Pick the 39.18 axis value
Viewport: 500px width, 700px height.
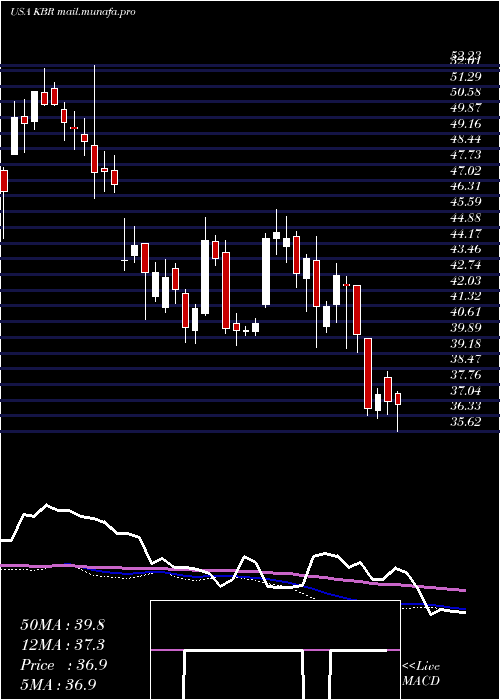[x=466, y=343]
